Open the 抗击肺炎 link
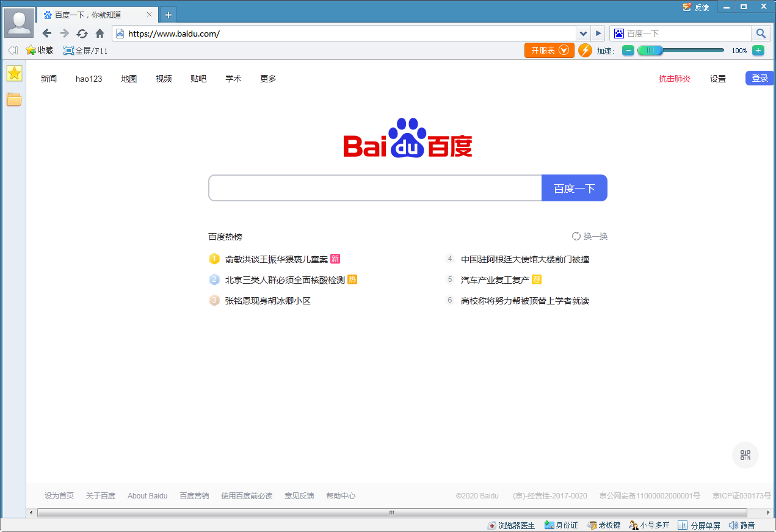The width and height of the screenshot is (776, 532). [x=675, y=79]
